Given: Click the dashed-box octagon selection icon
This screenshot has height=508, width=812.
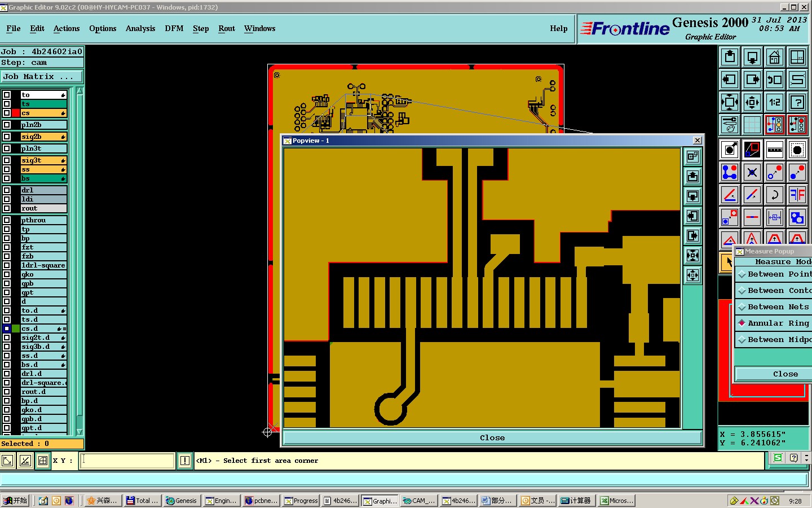Looking at the screenshot, I should [x=797, y=150].
